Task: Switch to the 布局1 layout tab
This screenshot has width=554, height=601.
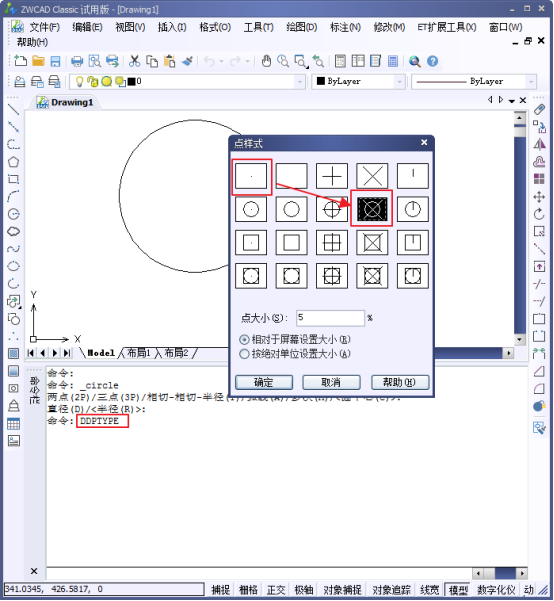Action: tap(139, 353)
